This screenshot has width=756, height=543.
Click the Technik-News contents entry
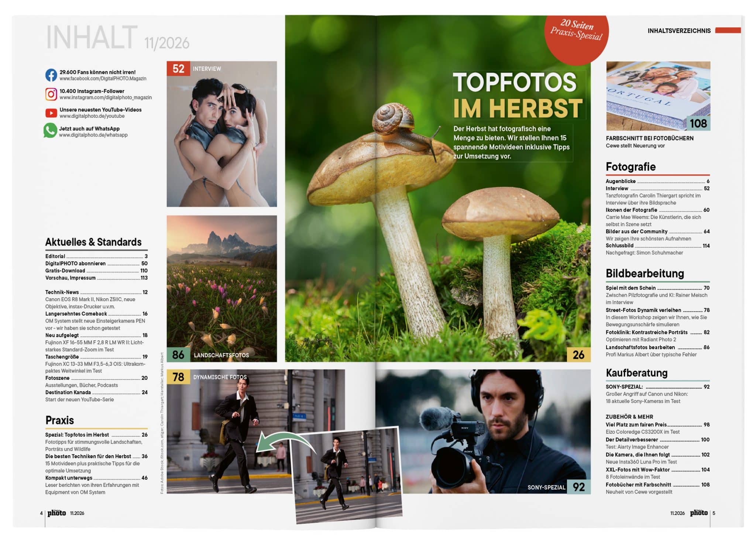(96, 292)
